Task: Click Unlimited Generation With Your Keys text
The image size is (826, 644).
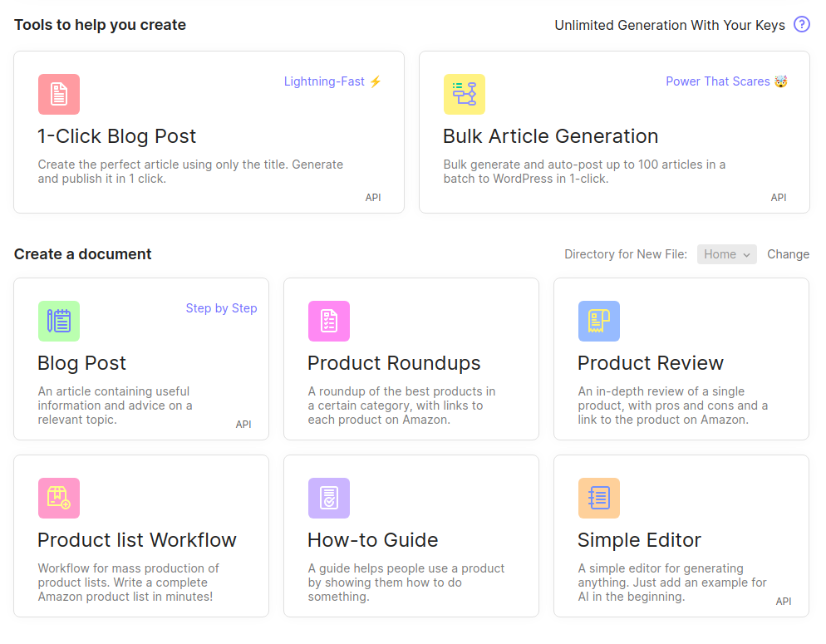Action: click(669, 25)
